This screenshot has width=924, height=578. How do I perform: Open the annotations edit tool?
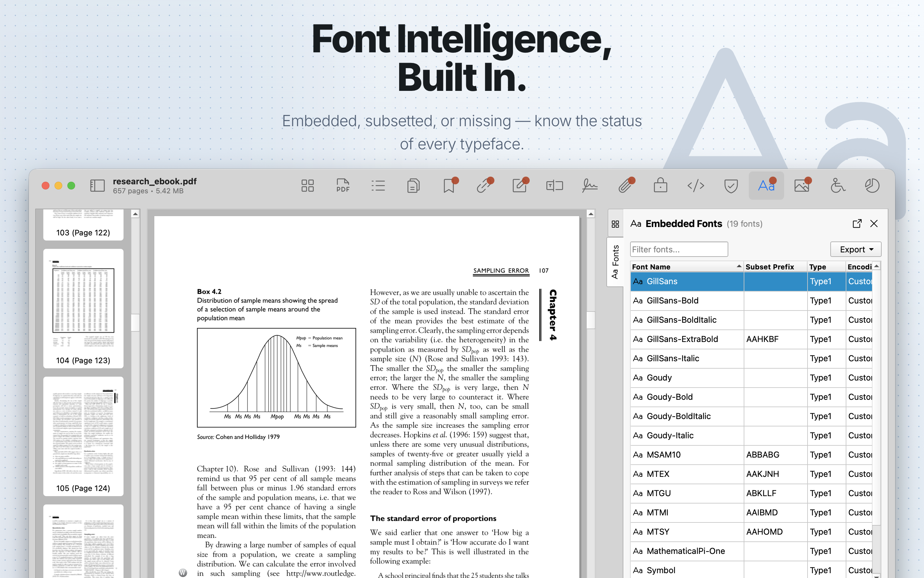(519, 186)
